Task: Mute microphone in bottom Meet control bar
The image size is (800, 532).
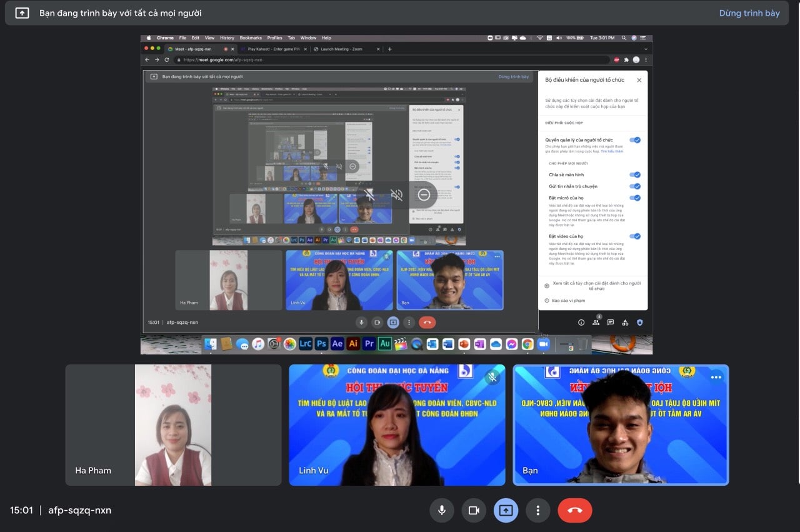Action: [442, 510]
